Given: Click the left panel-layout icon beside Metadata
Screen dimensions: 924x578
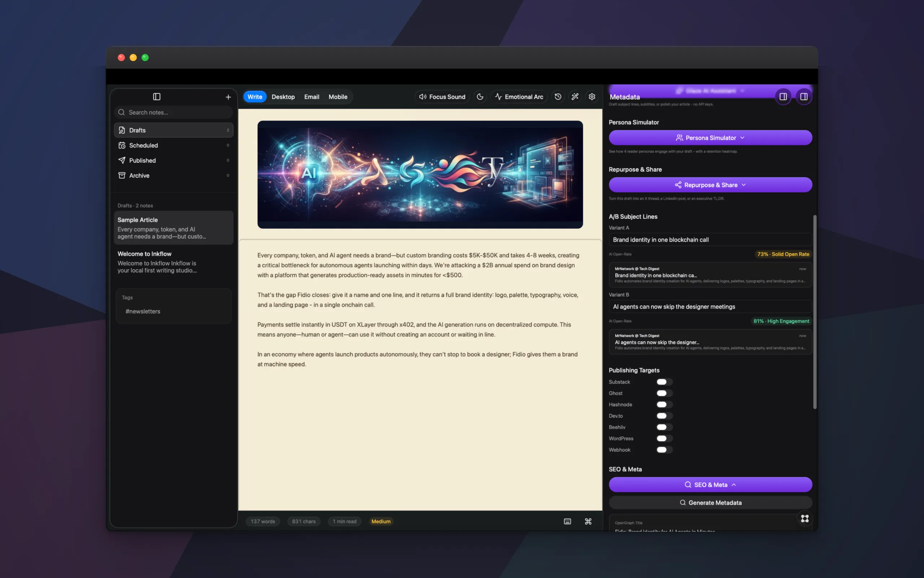Looking at the screenshot, I should 783,97.
